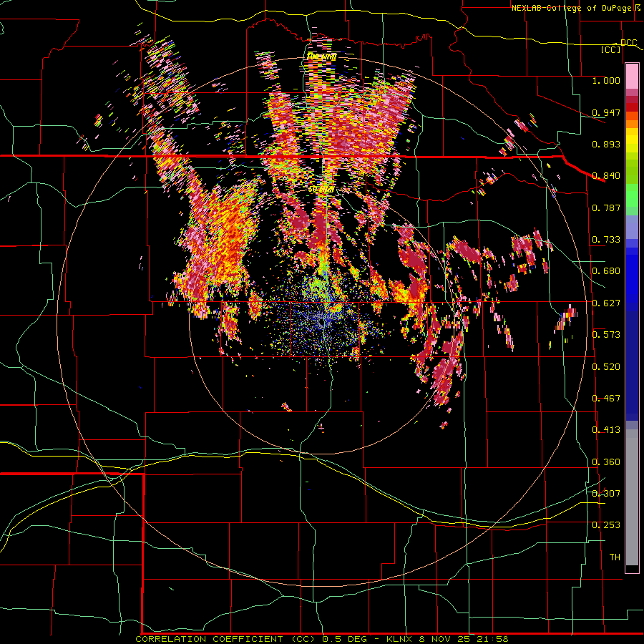Image resolution: width=644 pixels, height=644 pixels.
Task: Click the KLNX 8 NOV 25 21:58 timestamp
Action: coord(448,639)
